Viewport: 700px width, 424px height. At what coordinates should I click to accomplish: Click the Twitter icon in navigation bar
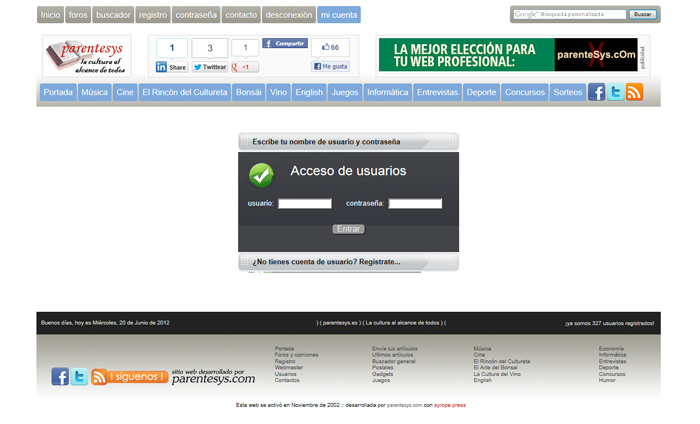(616, 92)
